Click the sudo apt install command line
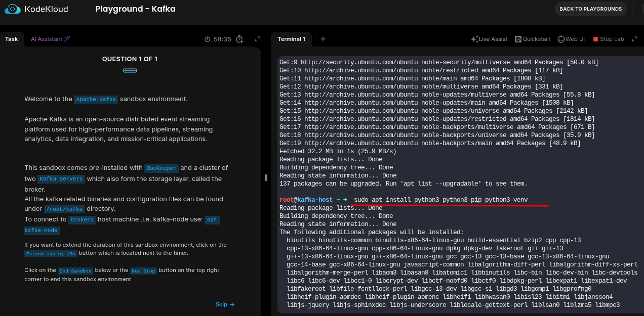This screenshot has height=316, width=644. click(x=440, y=200)
